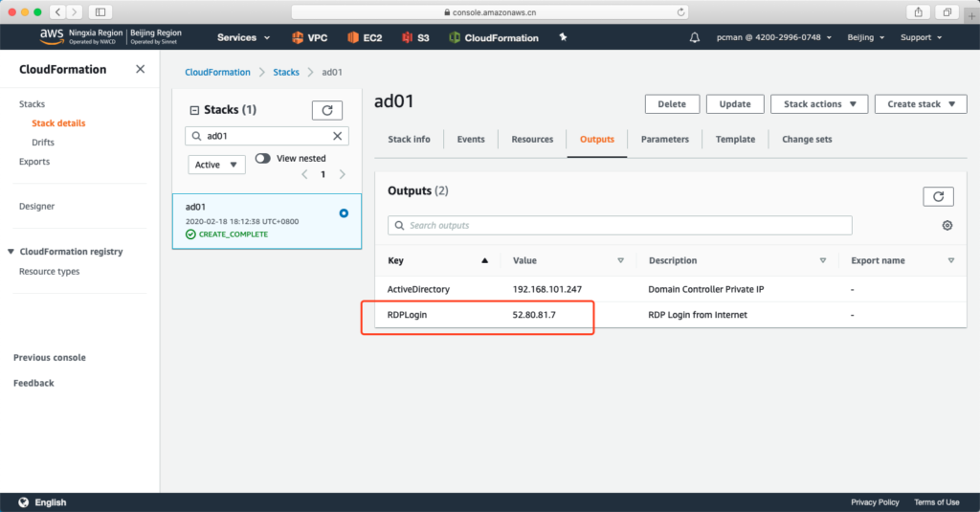Close the CloudFormation sidebar panel
This screenshot has width=980, height=512.
141,69
